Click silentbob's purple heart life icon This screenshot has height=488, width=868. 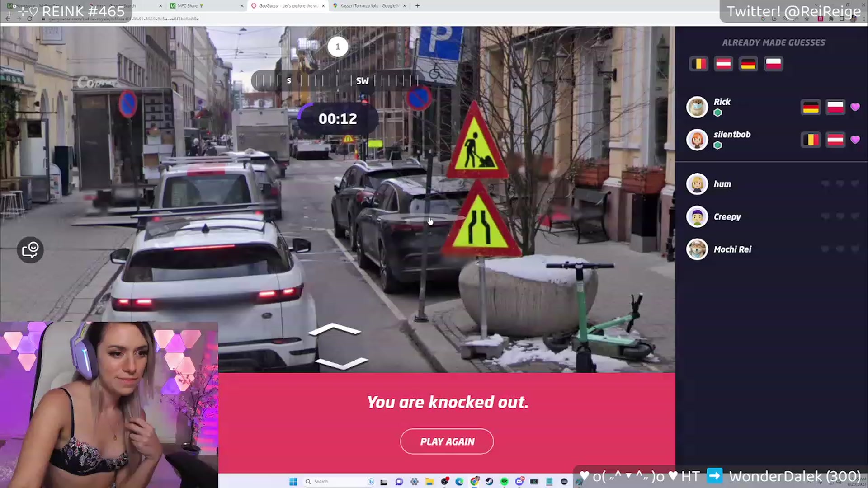pyautogui.click(x=855, y=140)
